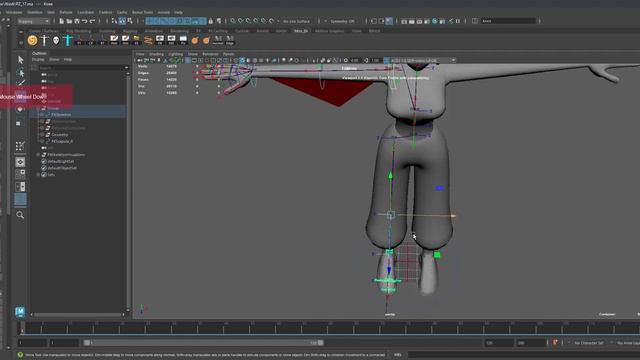
Task: Click the Maya M icon at bottom left
Action: point(20,311)
